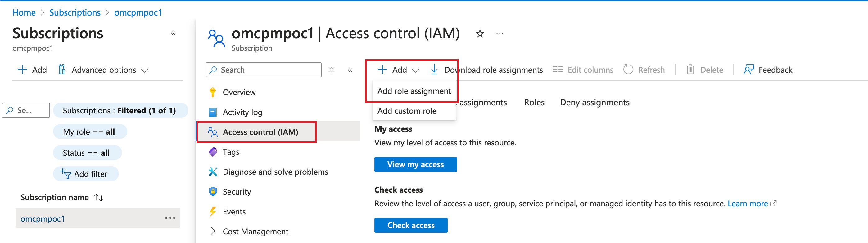Viewport: 868px width, 243px height.
Task: Choose Add custom role option
Action: [x=407, y=111]
